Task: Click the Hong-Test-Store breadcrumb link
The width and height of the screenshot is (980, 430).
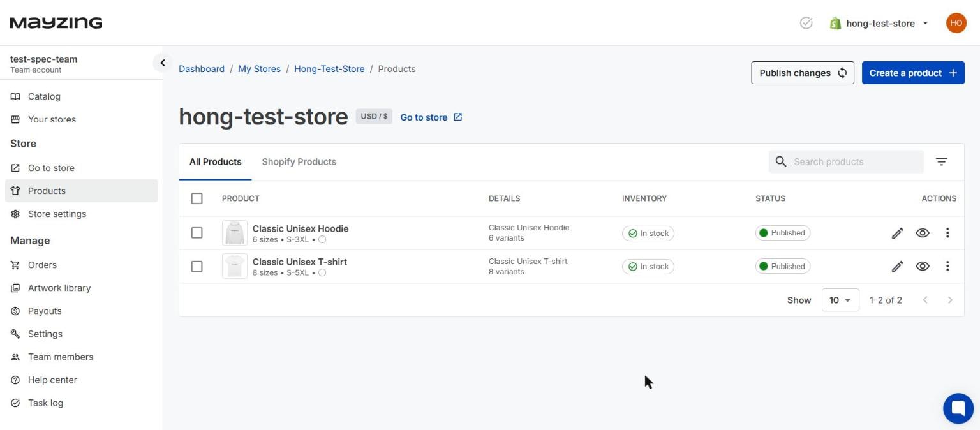Action: pyautogui.click(x=329, y=69)
